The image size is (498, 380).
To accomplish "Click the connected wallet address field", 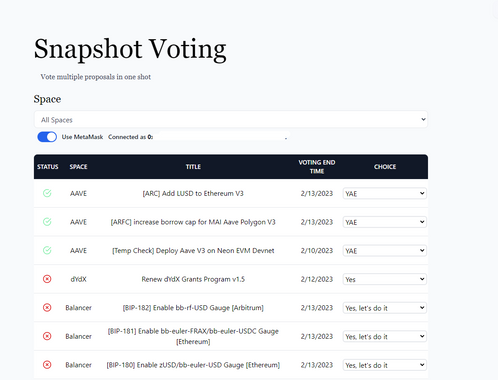I will pyautogui.click(x=223, y=137).
